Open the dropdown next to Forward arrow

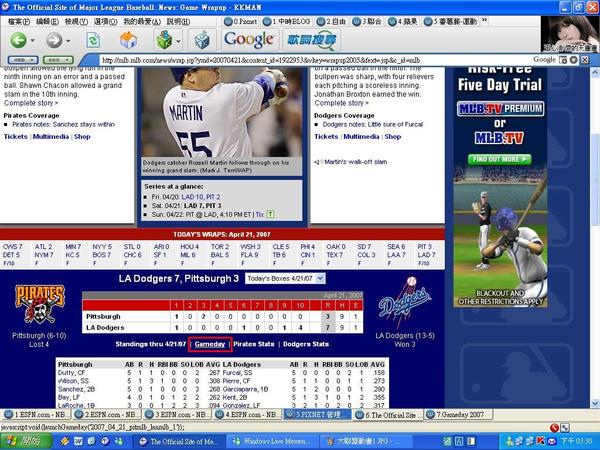[x=68, y=40]
